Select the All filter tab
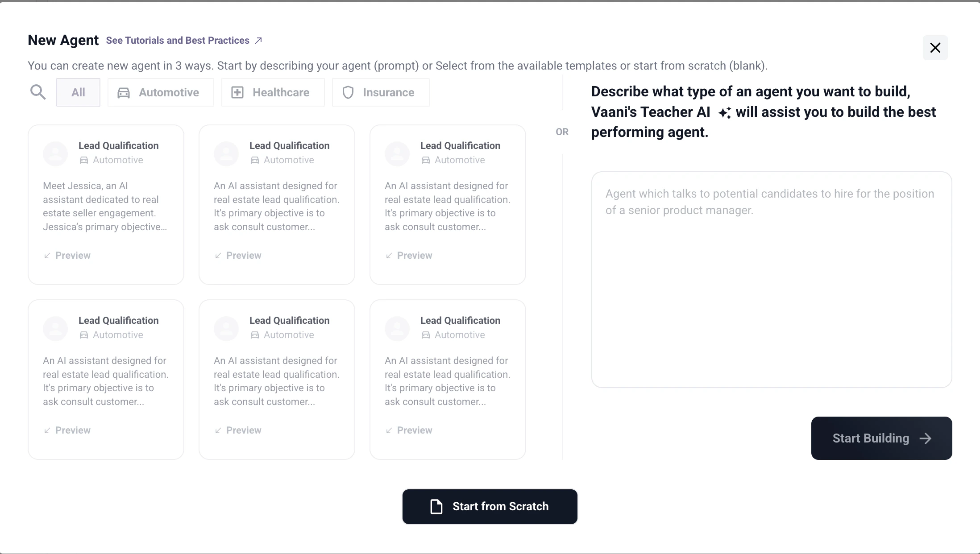Image resolution: width=980 pixels, height=554 pixels. (78, 92)
